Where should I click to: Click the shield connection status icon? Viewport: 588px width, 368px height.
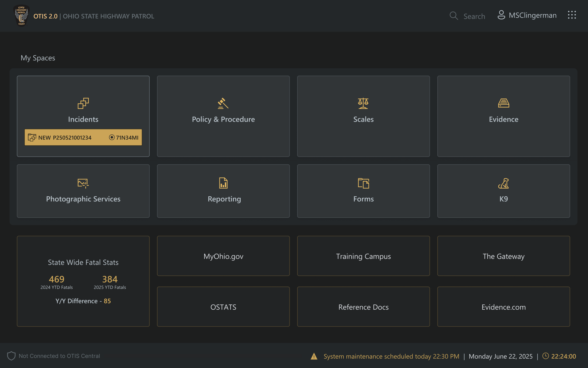click(11, 356)
